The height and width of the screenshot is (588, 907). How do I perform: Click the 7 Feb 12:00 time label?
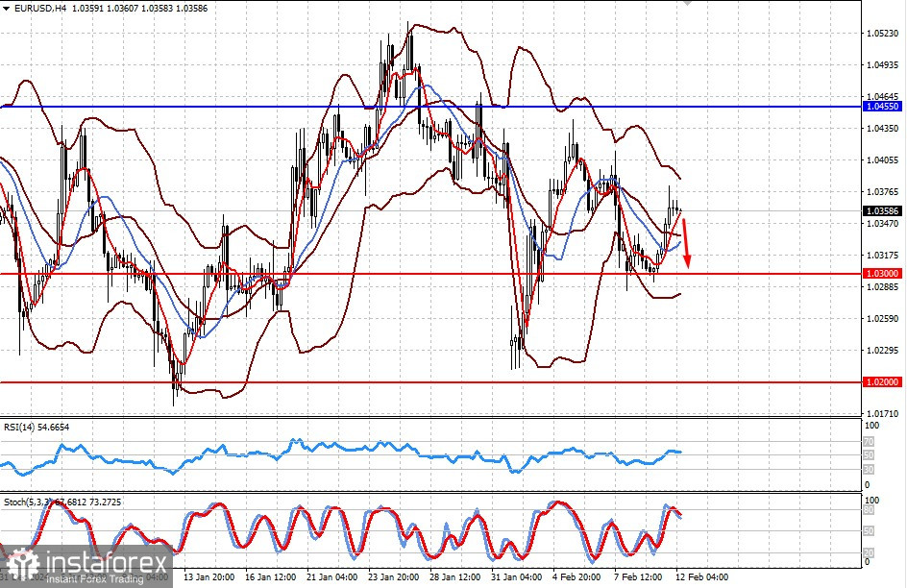pos(638,577)
